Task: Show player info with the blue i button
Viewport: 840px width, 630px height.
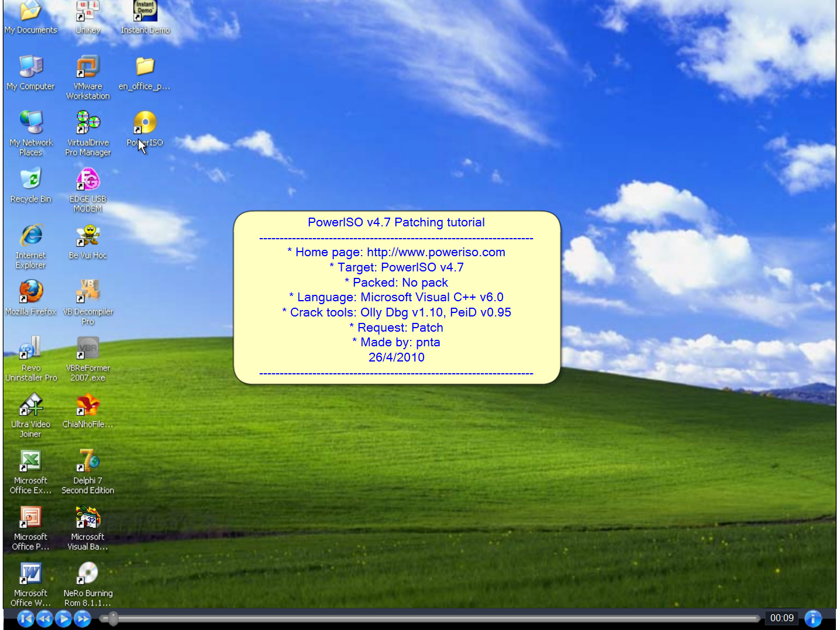Action: click(813, 618)
